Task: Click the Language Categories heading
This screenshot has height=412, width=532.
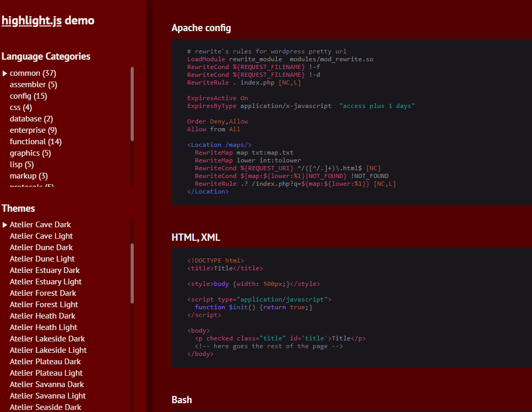Action: 46,57
